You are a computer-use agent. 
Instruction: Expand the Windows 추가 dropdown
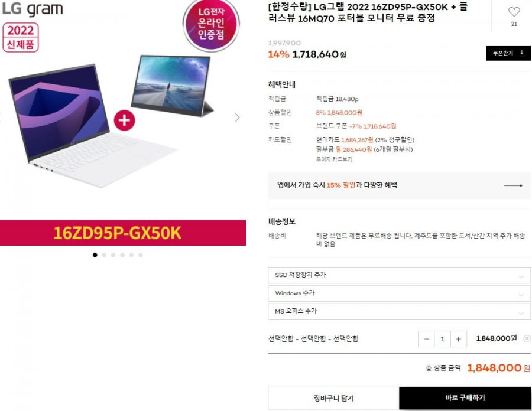tap(399, 293)
